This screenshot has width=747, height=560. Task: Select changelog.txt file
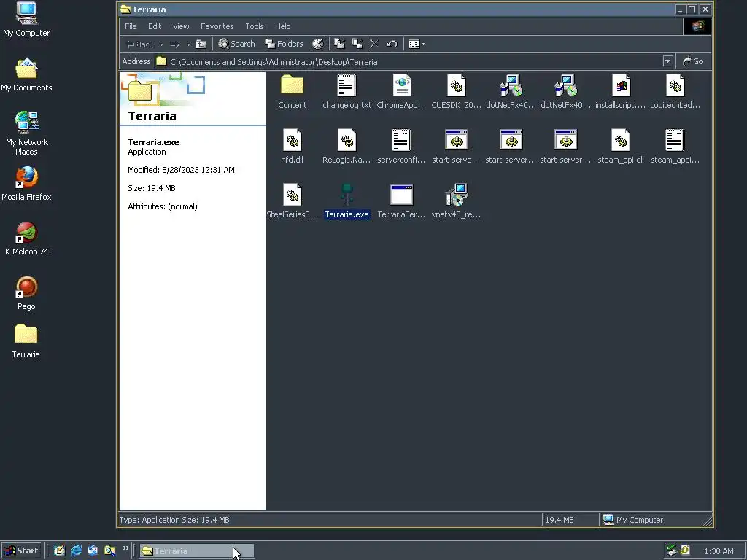pos(347,92)
